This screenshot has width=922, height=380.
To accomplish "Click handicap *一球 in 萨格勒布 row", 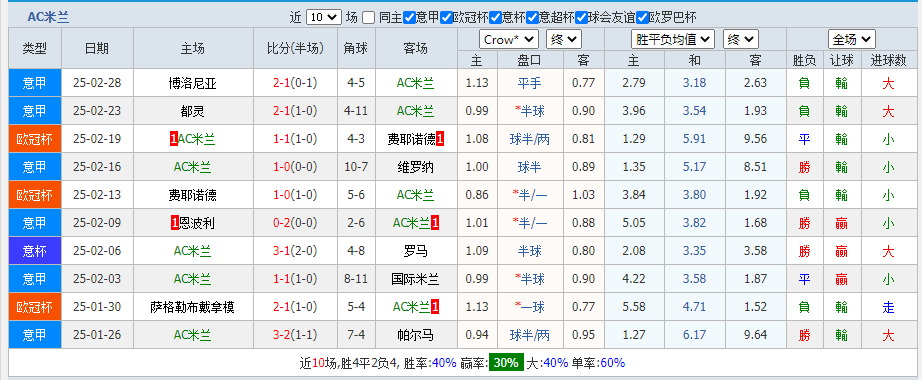I will (530, 307).
